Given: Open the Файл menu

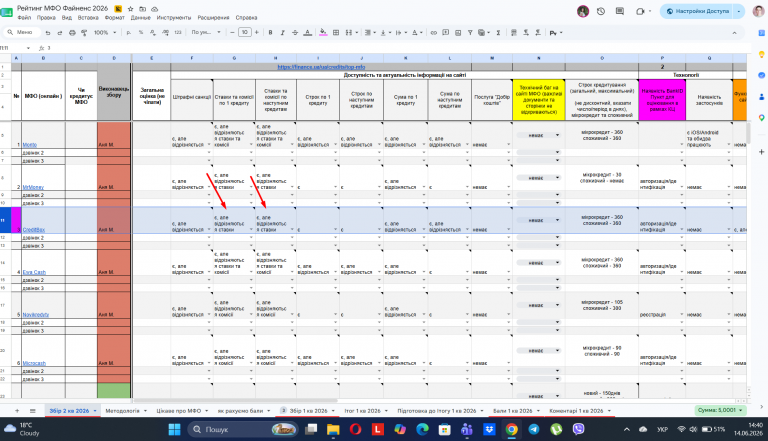Looking at the screenshot, I should tap(24, 18).
